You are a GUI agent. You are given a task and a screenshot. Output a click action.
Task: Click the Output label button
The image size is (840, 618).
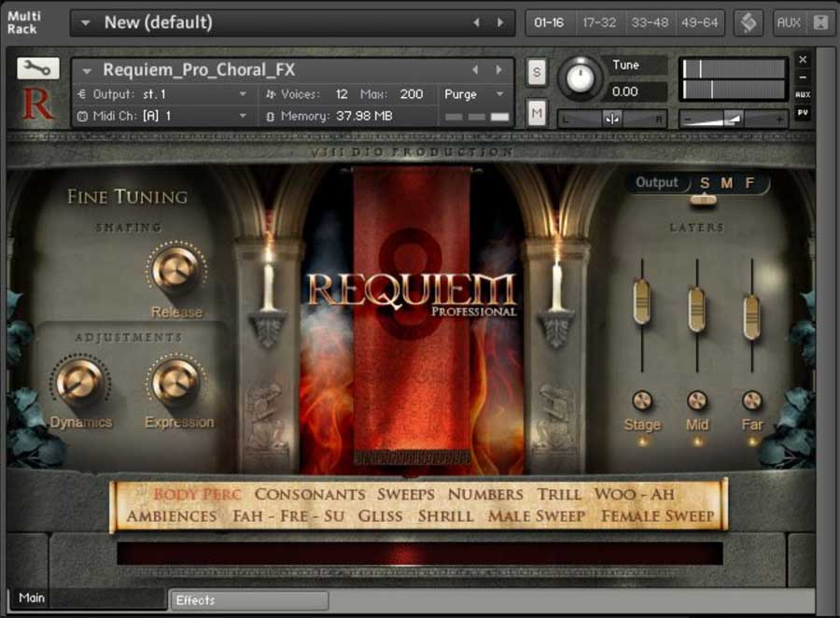coord(657,183)
